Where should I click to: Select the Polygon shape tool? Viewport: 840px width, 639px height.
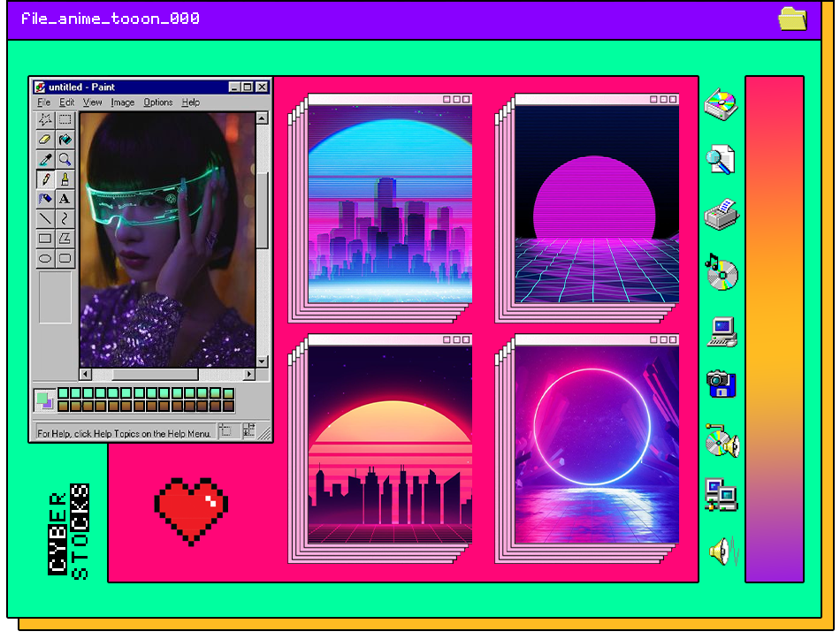(65, 239)
